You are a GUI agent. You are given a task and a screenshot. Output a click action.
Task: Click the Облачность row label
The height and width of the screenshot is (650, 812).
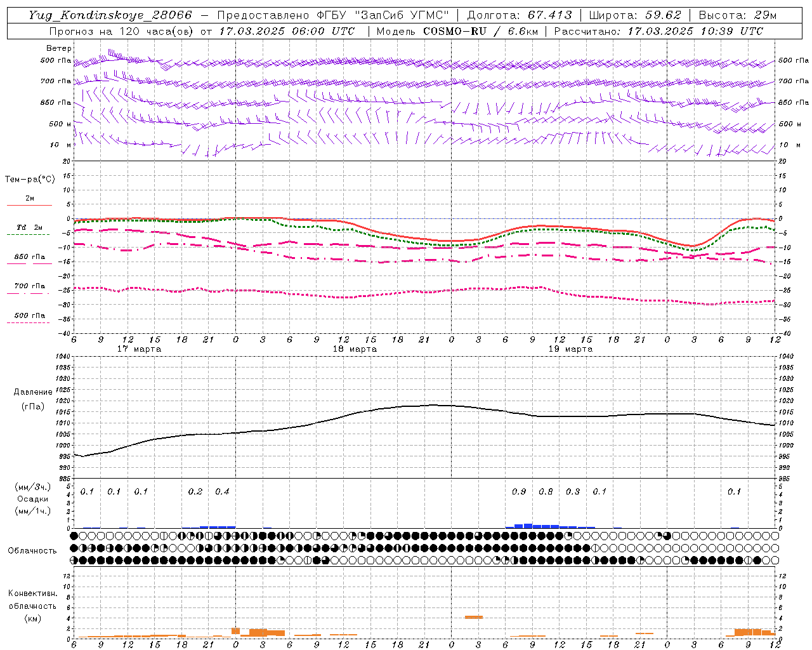(32, 551)
